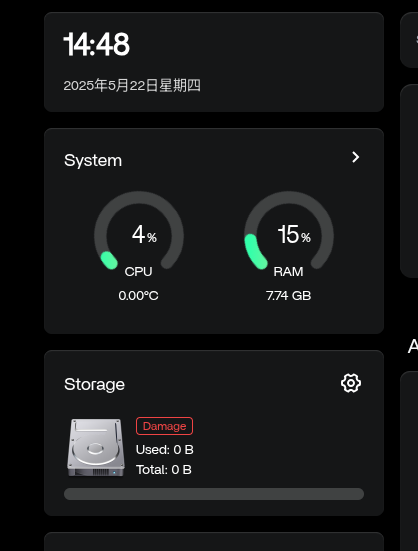418x551 pixels.
Task: Select the red Damage status badge
Action: pos(164,426)
